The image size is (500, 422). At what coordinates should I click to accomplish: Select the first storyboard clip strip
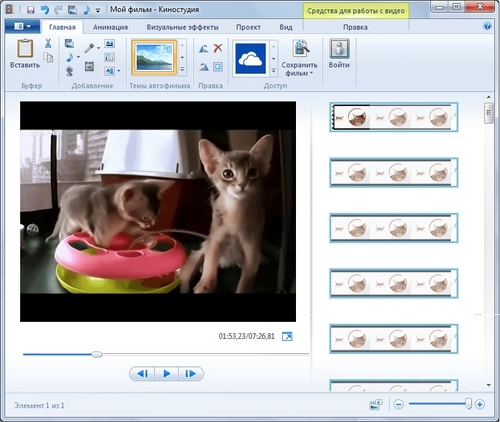coord(394,117)
